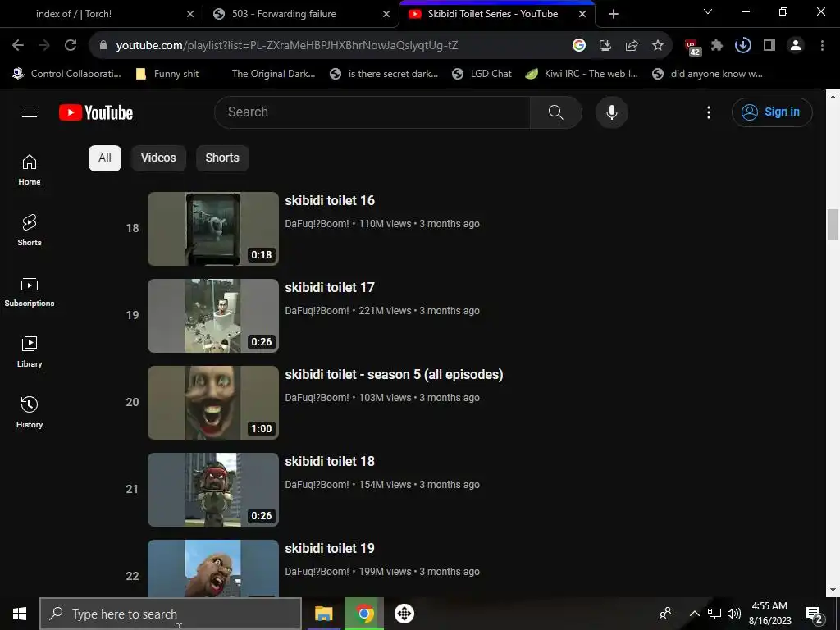Open skibidi toilet 19 video title
This screenshot has width=840, height=630.
point(330,549)
